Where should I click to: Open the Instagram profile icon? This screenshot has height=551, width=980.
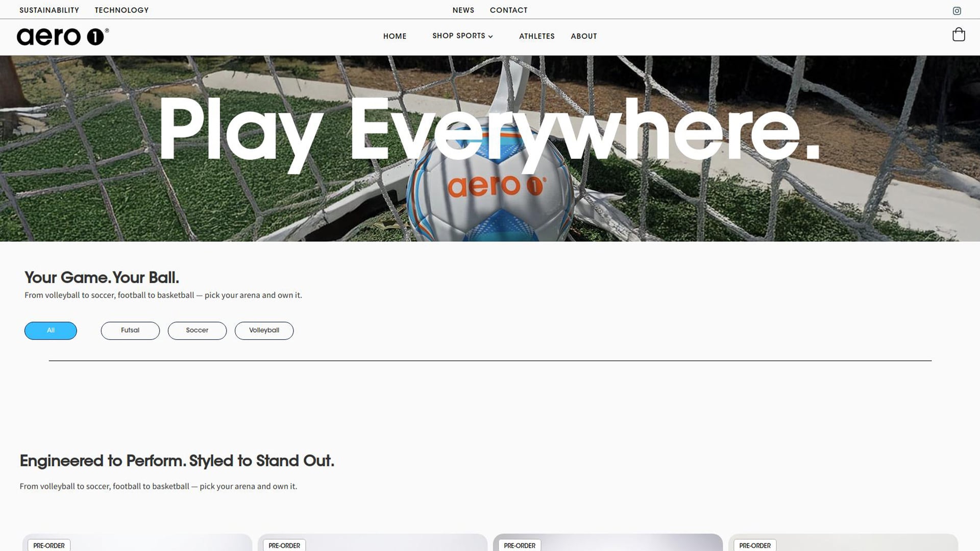tap(957, 11)
